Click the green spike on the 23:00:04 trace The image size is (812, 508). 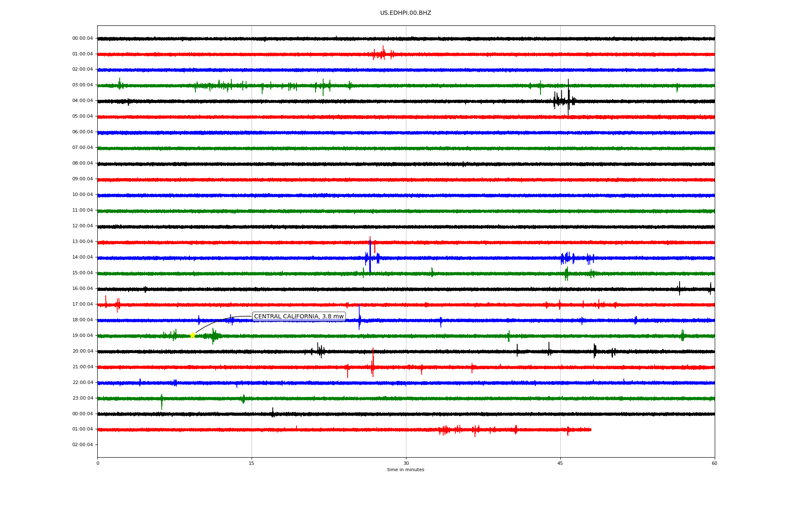(x=162, y=402)
